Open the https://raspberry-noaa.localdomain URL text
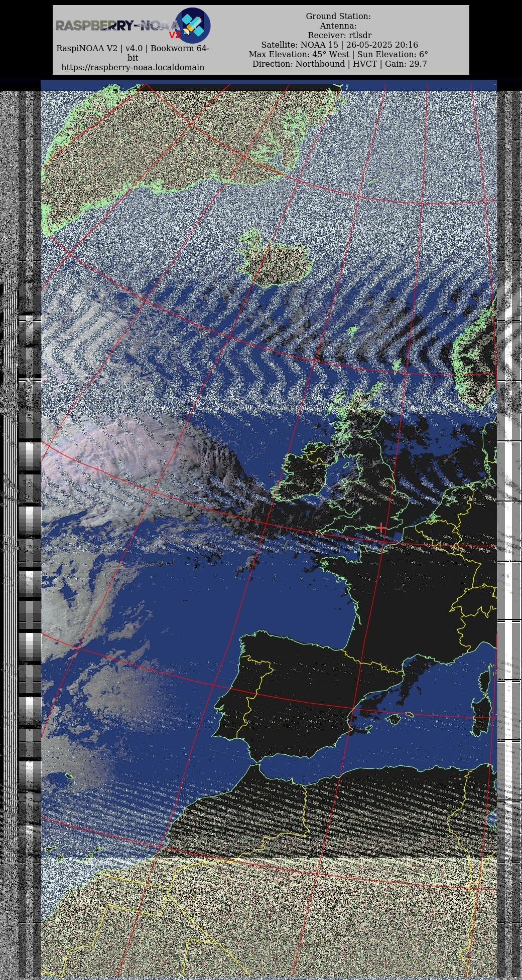Image resolution: width=522 pixels, height=980 pixels. click(133, 67)
